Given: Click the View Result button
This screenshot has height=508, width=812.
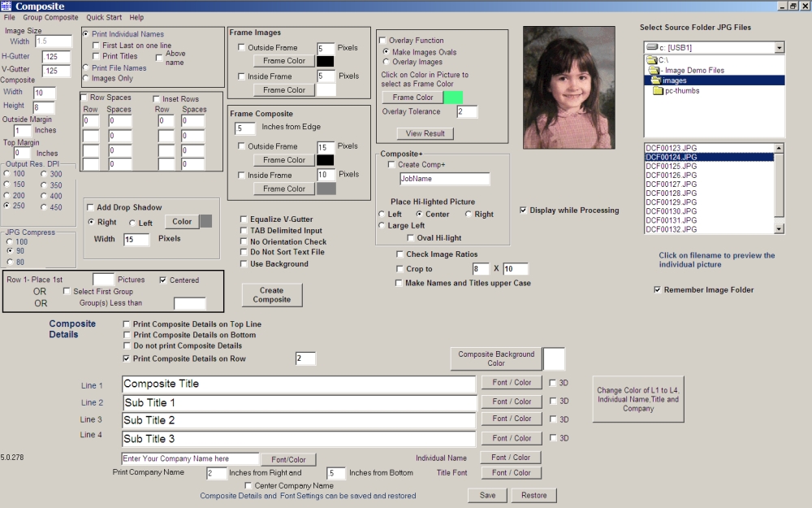Looking at the screenshot, I should 425,133.
